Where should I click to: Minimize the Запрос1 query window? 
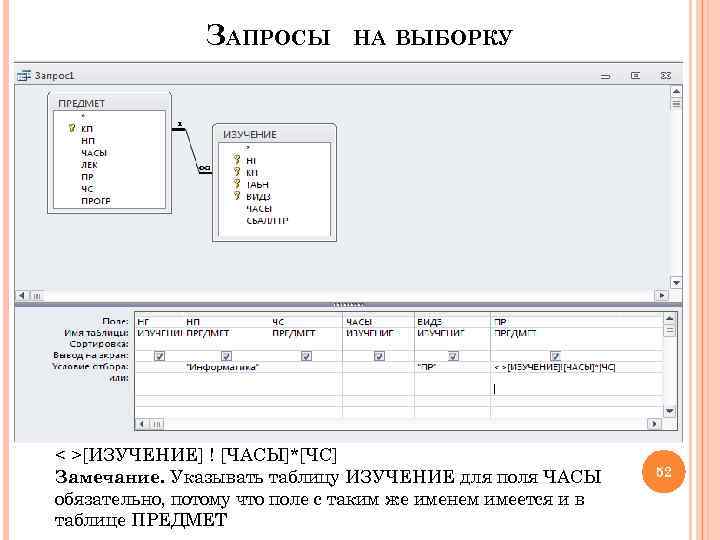606,76
